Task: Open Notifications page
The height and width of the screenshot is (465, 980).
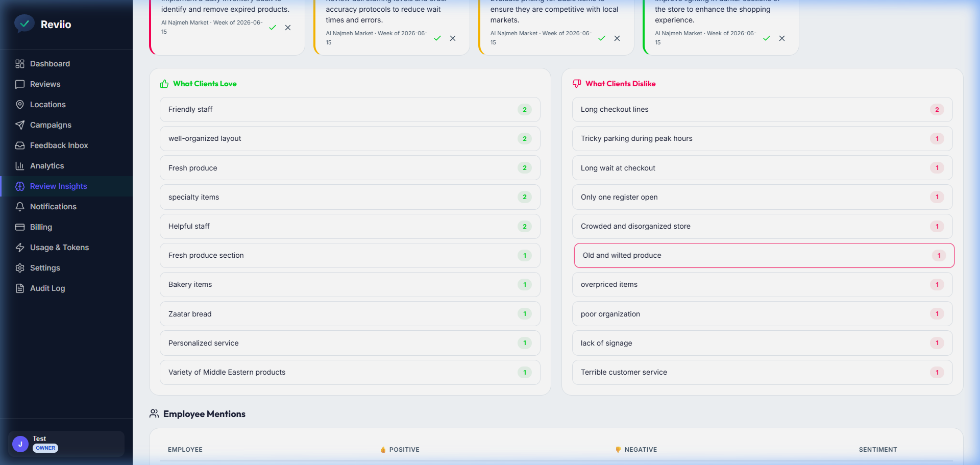Action: pos(66,207)
